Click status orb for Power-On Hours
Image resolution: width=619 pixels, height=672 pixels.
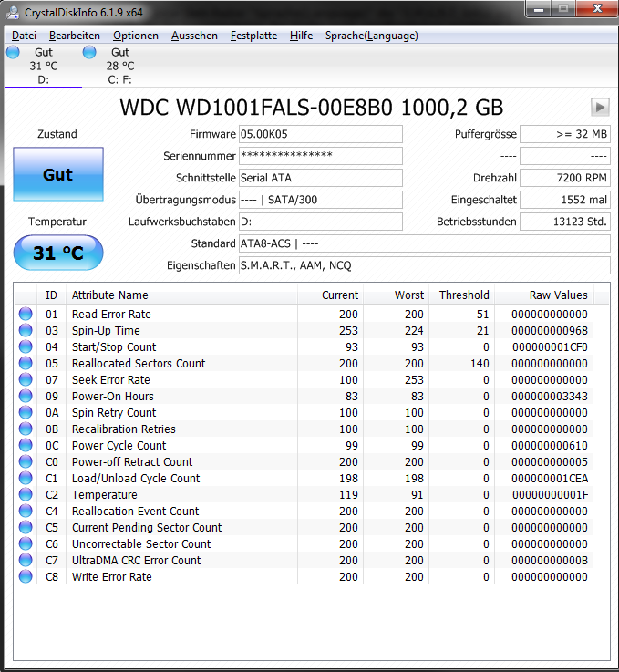click(26, 396)
